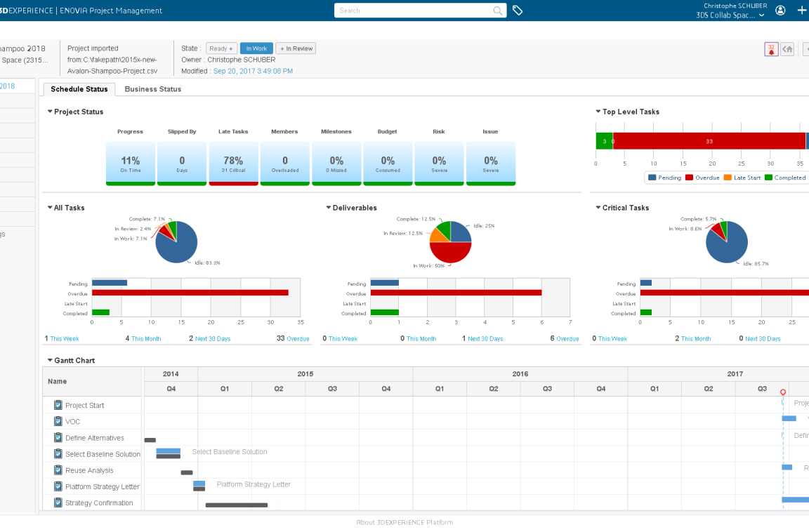Click the Reuse Analysis task icon
Screen dimensions: 809x532
(58, 470)
